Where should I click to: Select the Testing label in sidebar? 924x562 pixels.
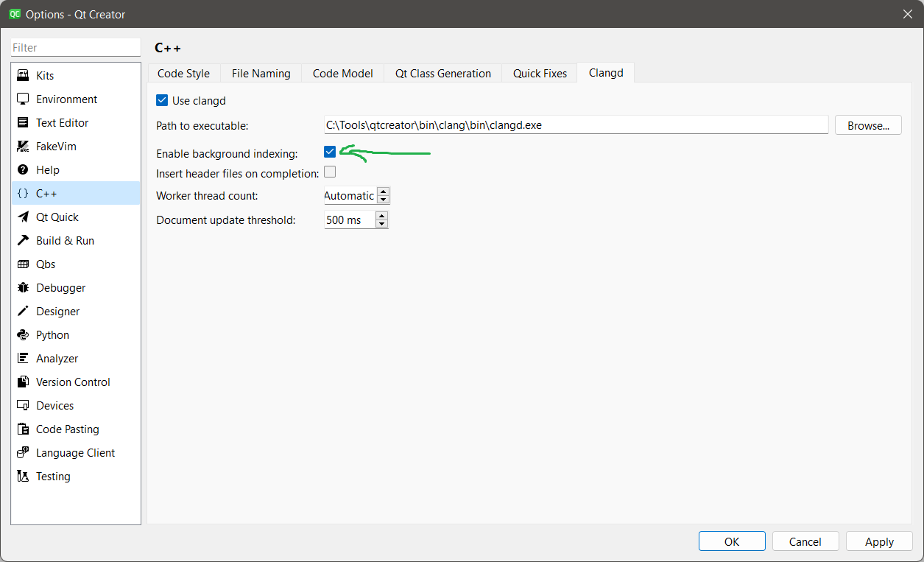(53, 477)
